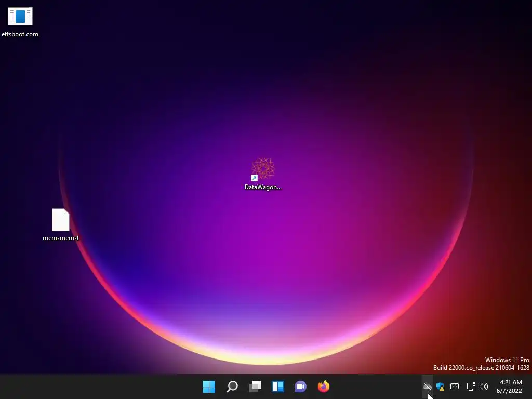Screen dimensions: 532x399
Task: Open Task View on the taskbar
Action: (x=255, y=387)
